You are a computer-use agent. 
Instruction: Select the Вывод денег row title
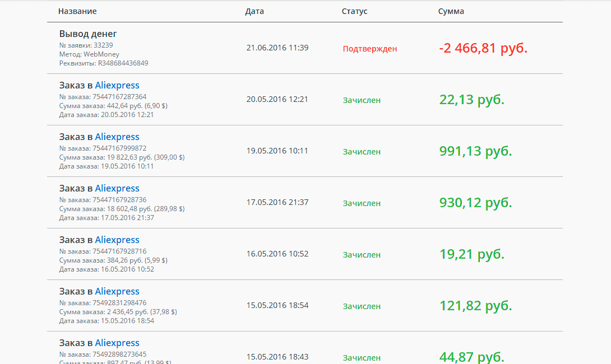pyautogui.click(x=88, y=34)
